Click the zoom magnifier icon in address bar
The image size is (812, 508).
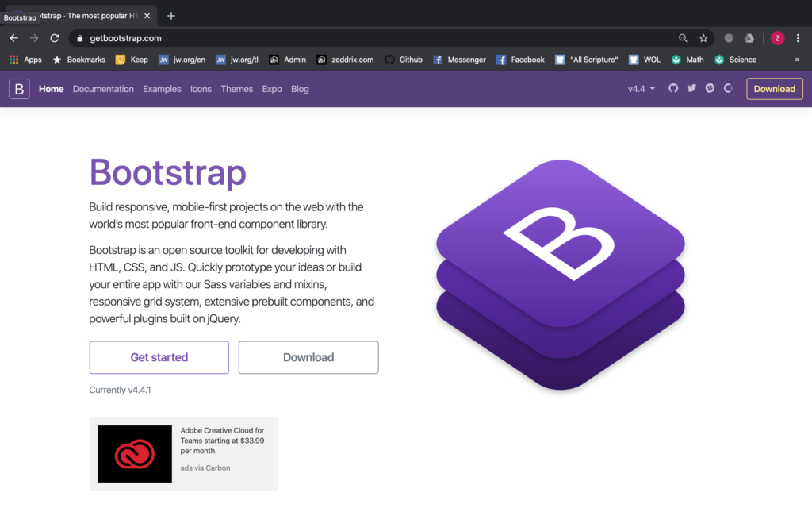[683, 38]
